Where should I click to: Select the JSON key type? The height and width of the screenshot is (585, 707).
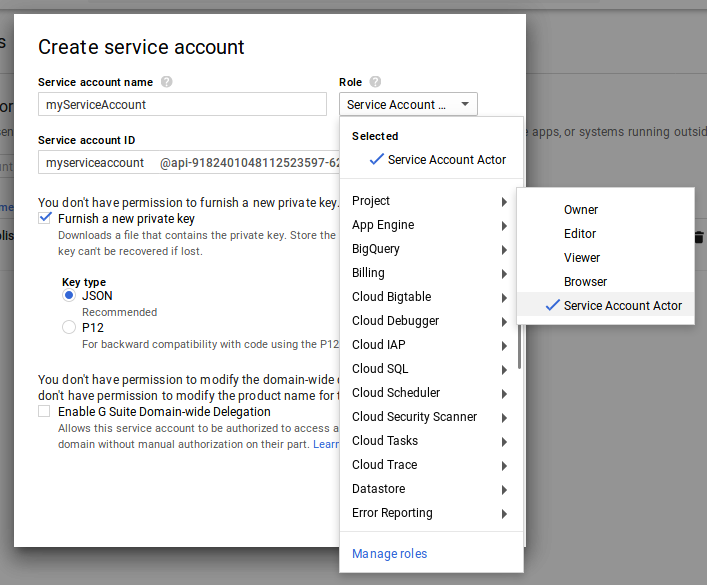(69, 296)
